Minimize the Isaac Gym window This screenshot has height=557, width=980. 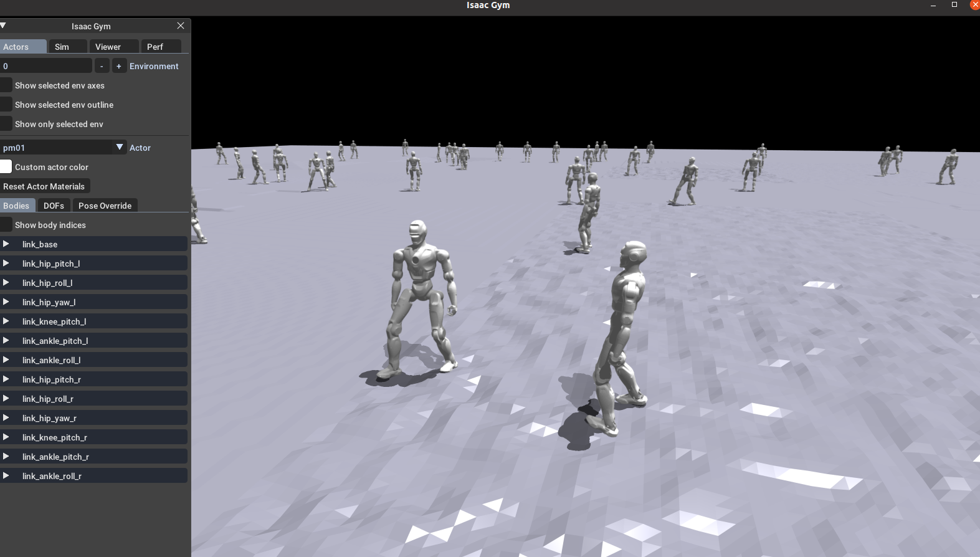pyautogui.click(x=933, y=5)
